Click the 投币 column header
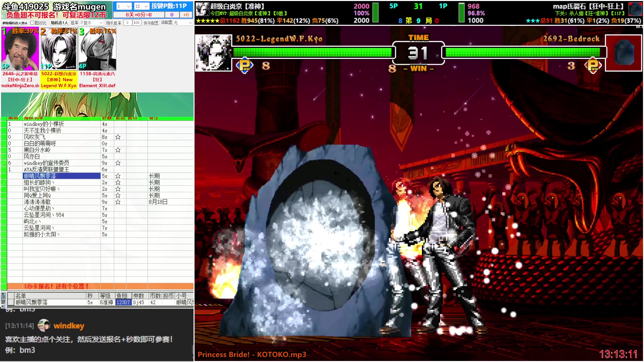Viewport: 644px width, 362px height. [x=169, y=296]
